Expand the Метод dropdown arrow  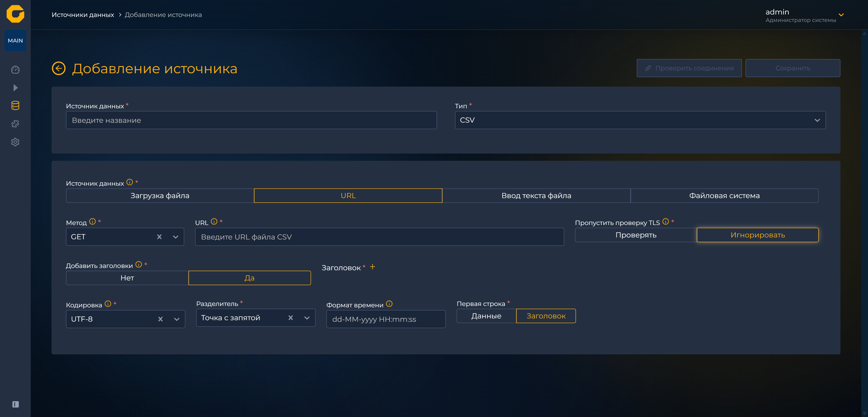click(x=176, y=237)
